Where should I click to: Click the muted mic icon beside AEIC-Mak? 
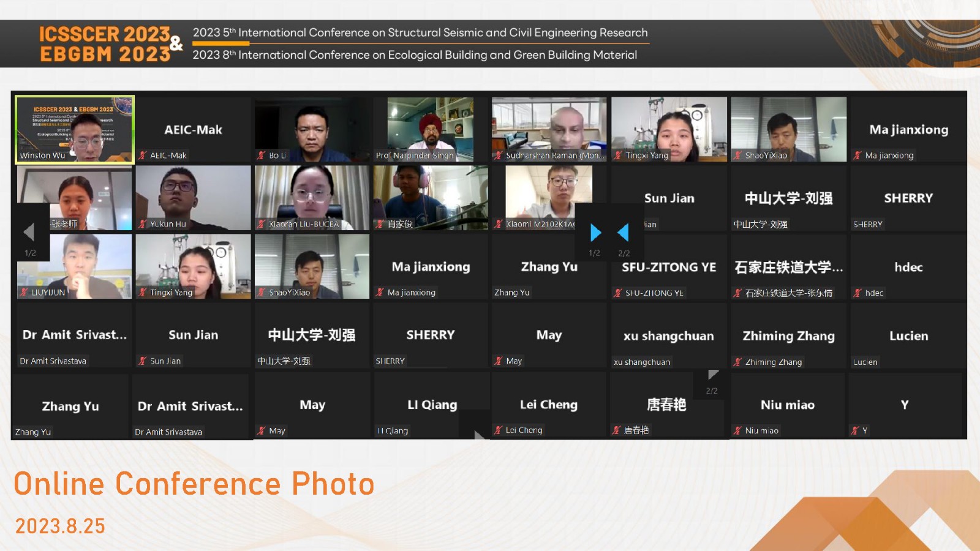(x=143, y=156)
